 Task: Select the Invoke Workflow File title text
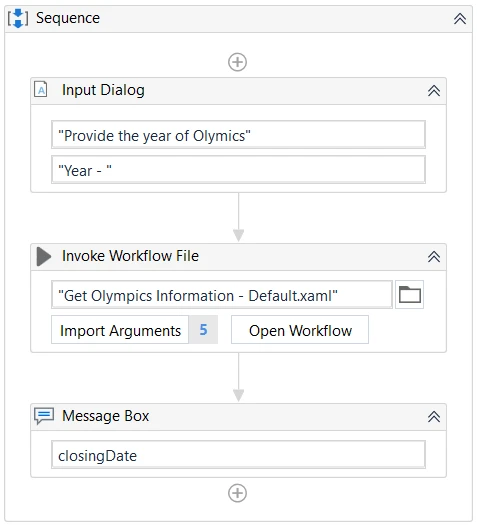pos(130,256)
